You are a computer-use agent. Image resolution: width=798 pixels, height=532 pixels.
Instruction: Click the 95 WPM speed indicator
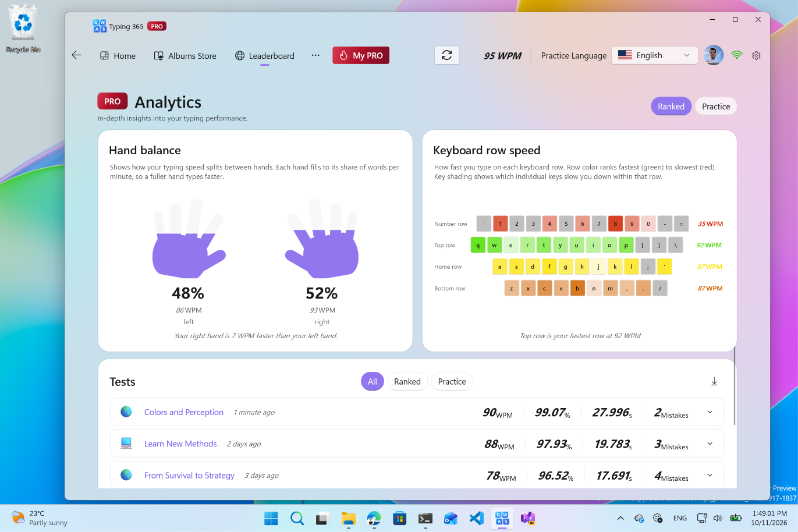click(x=502, y=56)
